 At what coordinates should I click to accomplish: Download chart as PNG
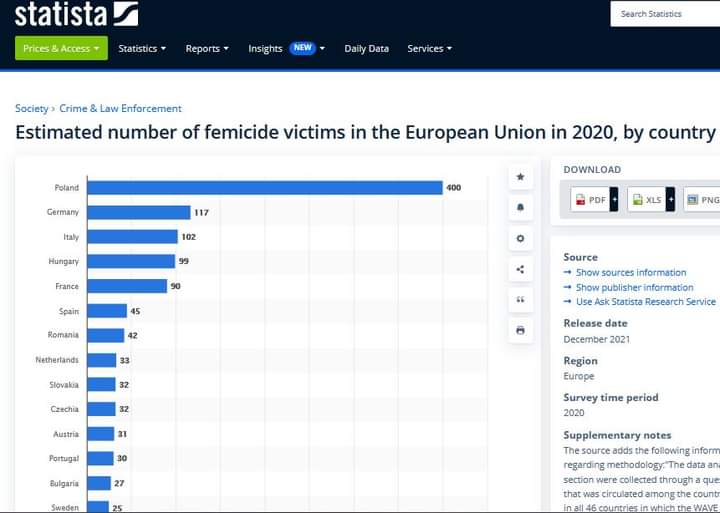pyautogui.click(x=703, y=200)
